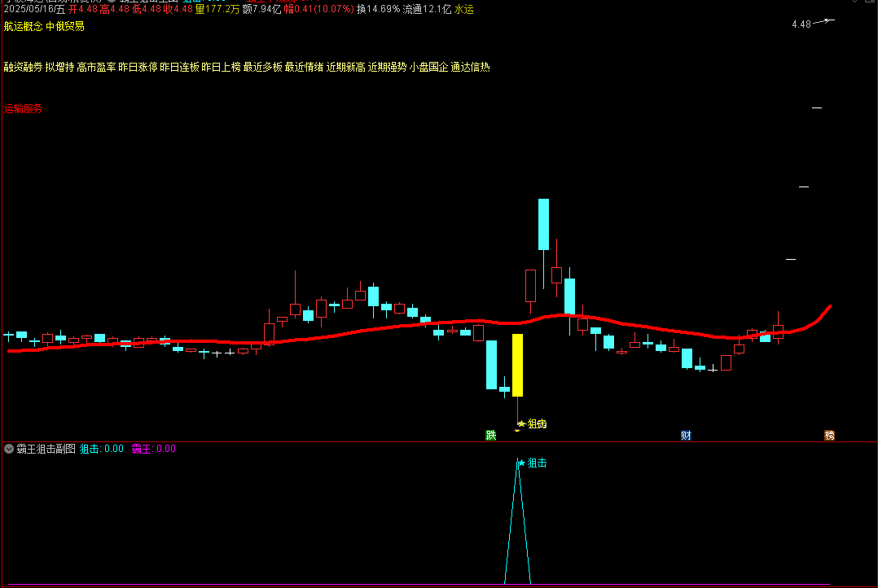Select the 霸王: 0.00 indicator value
The image size is (878, 588).
[x=153, y=449]
